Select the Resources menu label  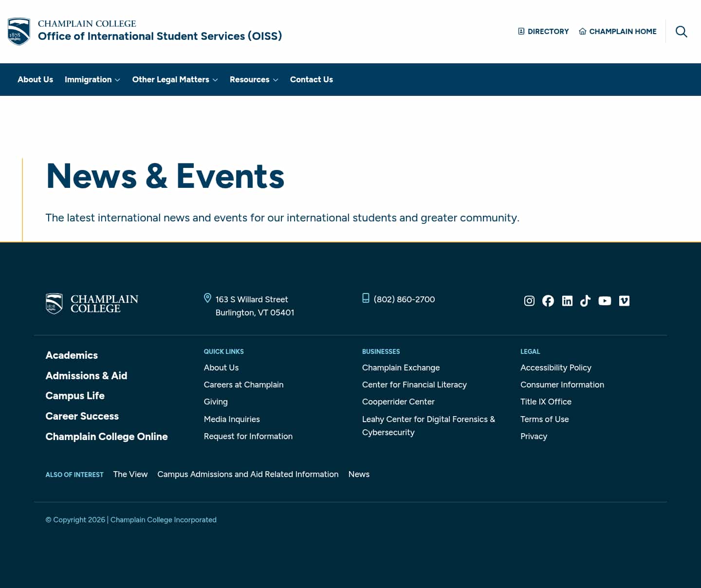(250, 79)
